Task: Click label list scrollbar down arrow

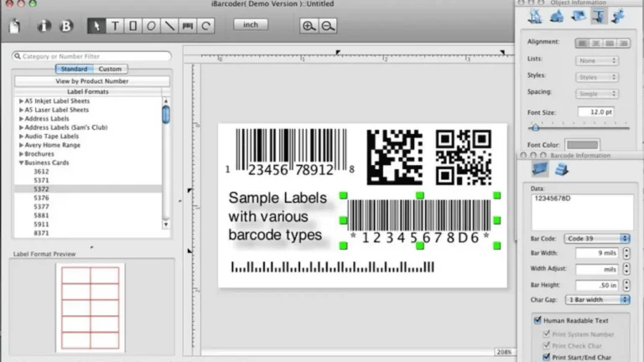Action: pyautogui.click(x=166, y=225)
